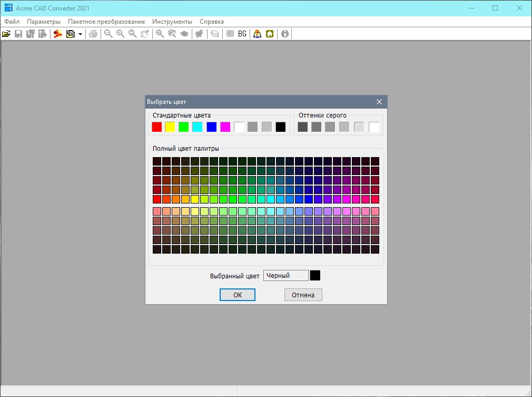Click the red PDF convert icon

58,34
